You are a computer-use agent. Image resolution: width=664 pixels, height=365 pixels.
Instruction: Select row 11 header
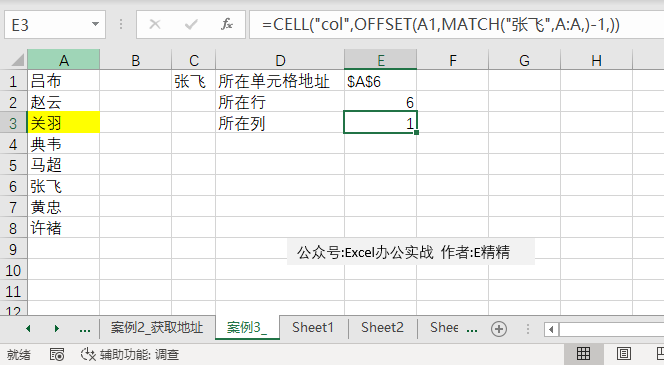(x=14, y=290)
